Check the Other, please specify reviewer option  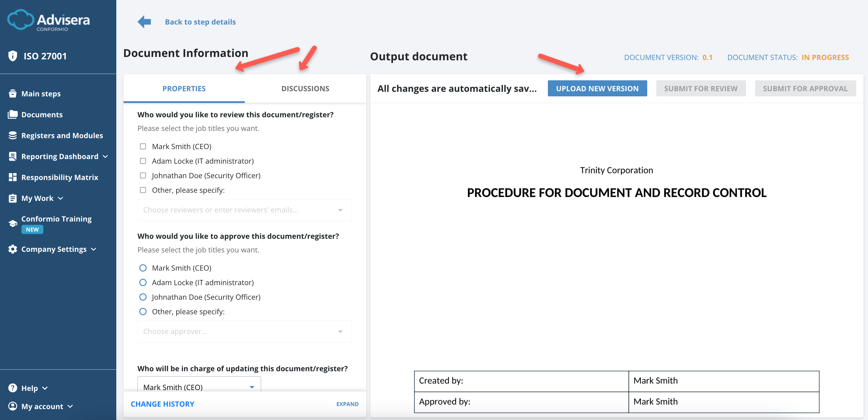[143, 190]
